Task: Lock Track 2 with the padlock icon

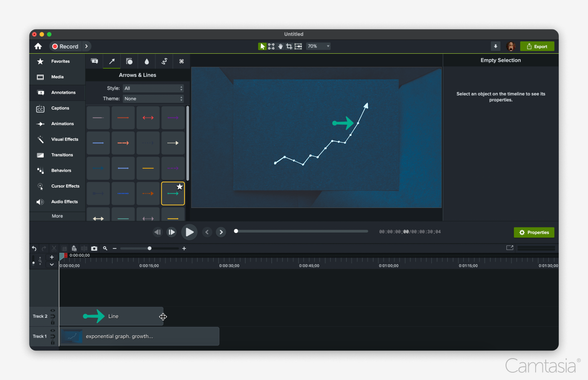Action: click(53, 322)
